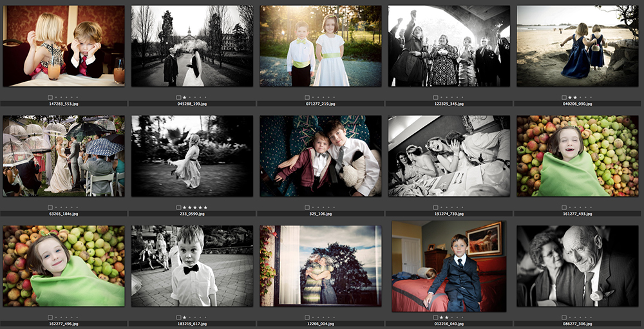
Task: Select the girl in green blanket 161277_493 thumbnail
Action: click(578, 156)
